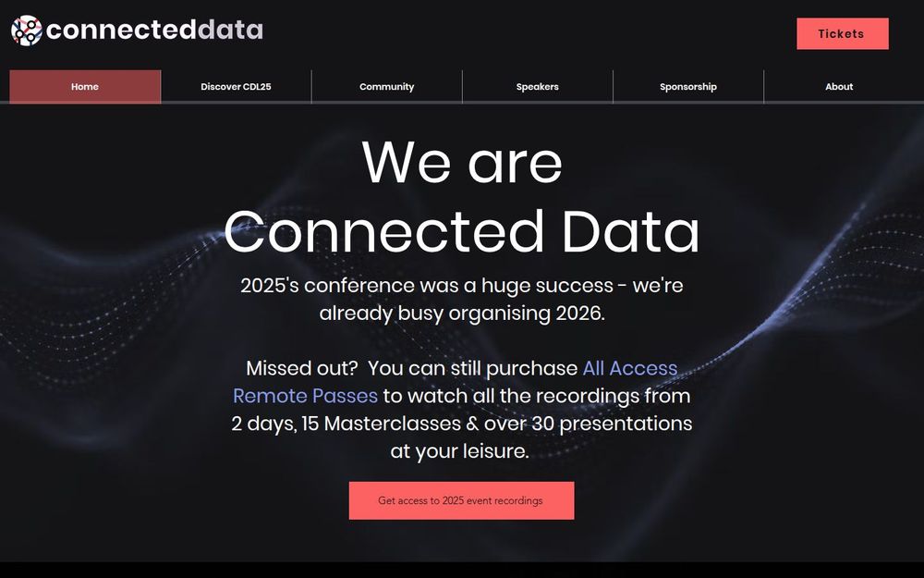Viewport: 924px width, 578px height.
Task: Click the Community item in the navbar
Action: click(386, 86)
